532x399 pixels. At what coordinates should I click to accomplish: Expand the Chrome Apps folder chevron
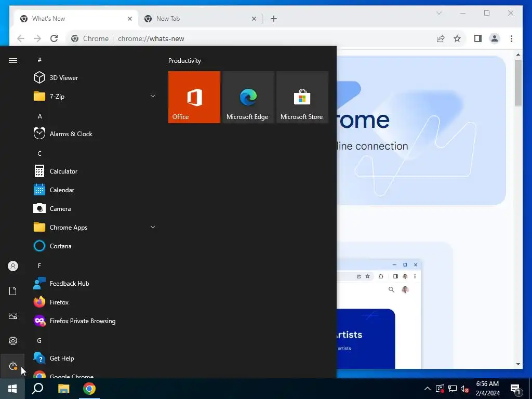[153, 227]
